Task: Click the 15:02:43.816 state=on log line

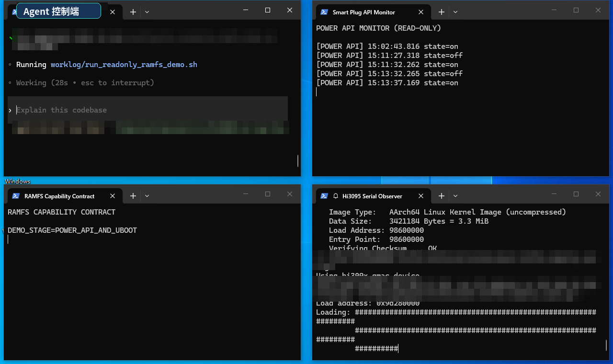Action: tap(387, 46)
